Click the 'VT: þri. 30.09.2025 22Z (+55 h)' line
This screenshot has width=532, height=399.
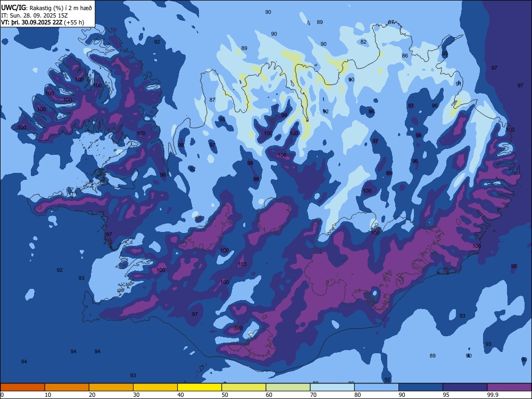click(43, 22)
